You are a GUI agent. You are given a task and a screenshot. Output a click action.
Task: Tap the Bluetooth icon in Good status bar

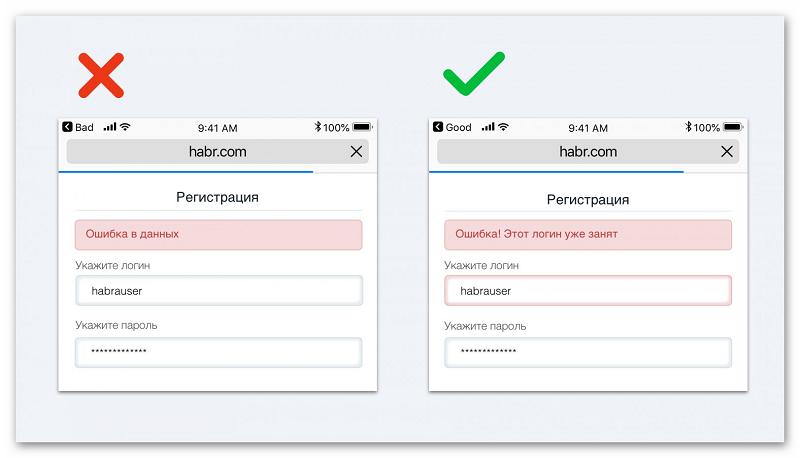coord(688,126)
